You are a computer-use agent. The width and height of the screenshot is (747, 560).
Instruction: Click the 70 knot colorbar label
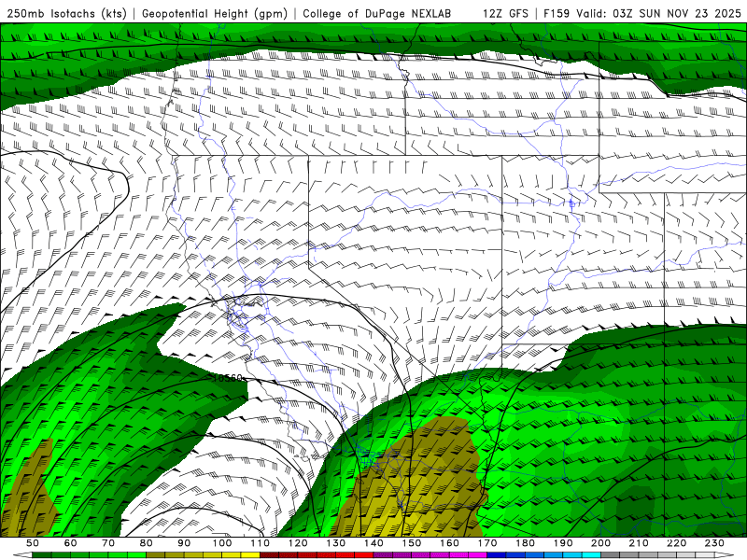click(x=108, y=543)
